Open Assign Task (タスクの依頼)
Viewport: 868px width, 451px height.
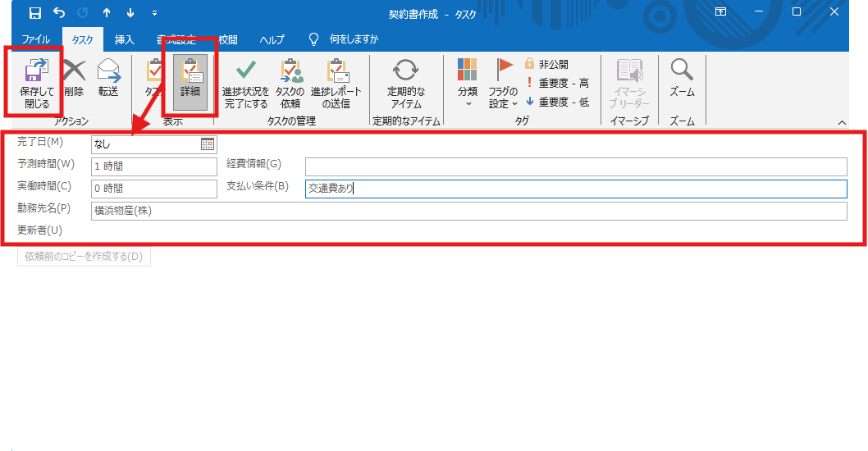290,84
